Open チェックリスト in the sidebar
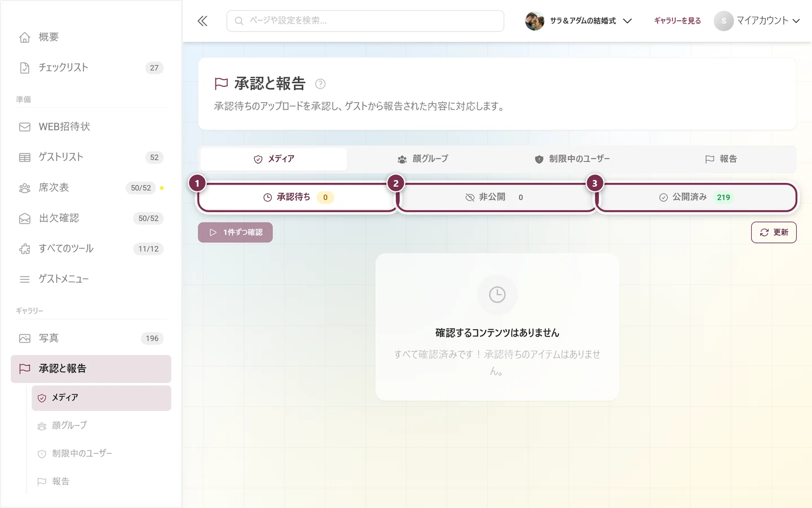This screenshot has width=812, height=508. pos(91,68)
